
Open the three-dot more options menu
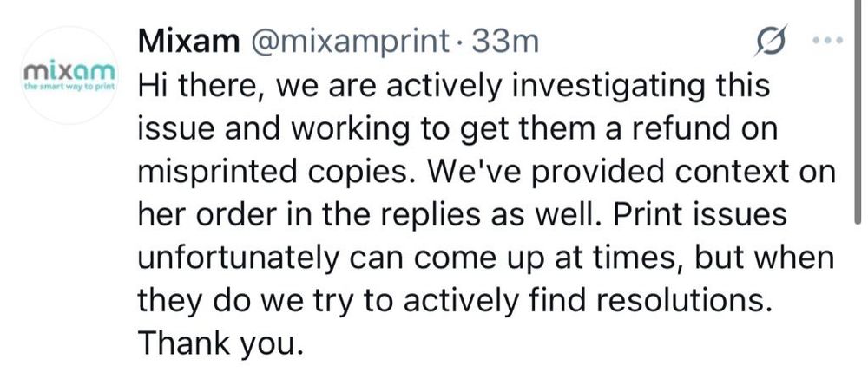click(x=827, y=41)
